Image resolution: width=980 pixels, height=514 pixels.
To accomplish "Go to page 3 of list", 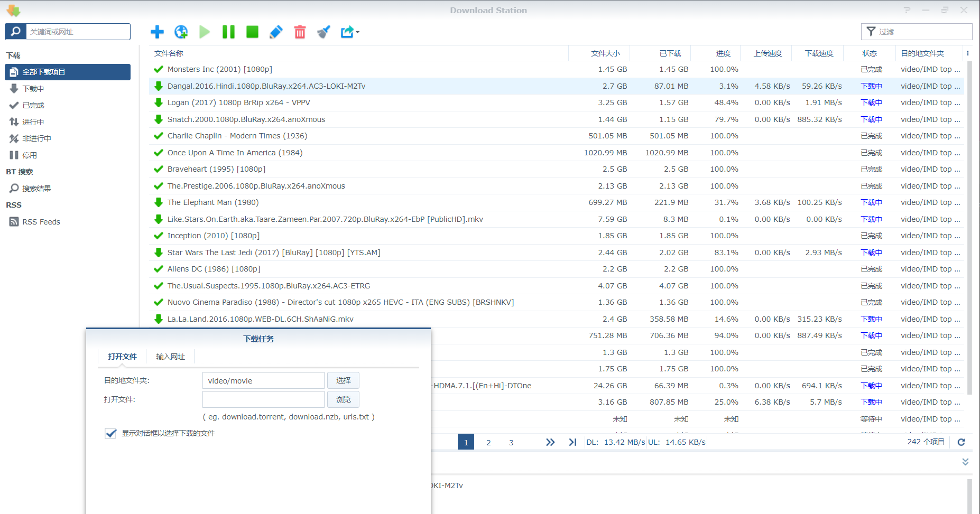I will pos(511,442).
